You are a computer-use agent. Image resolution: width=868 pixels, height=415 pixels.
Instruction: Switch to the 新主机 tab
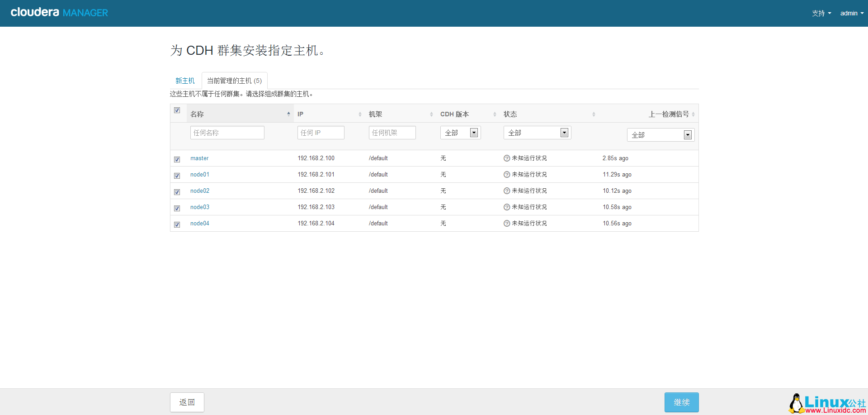pyautogui.click(x=185, y=81)
